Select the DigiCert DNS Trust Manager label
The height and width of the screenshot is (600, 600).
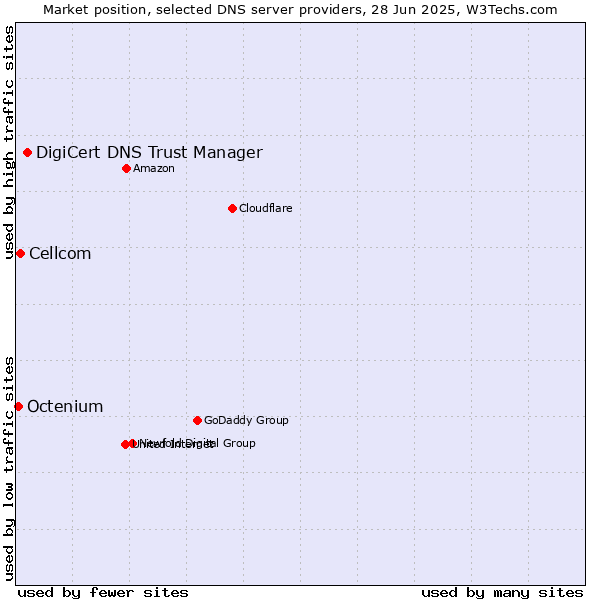[x=149, y=152]
